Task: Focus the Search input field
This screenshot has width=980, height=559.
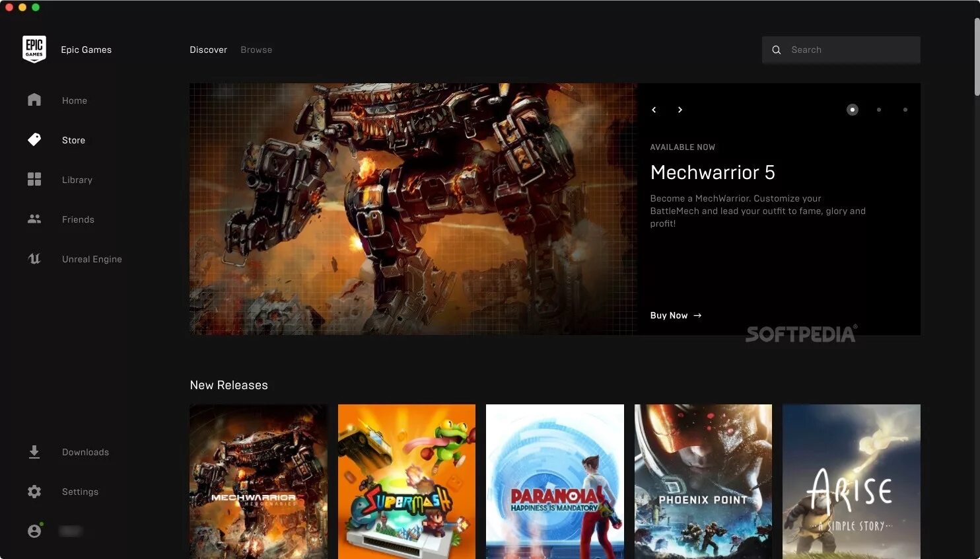Action: point(841,50)
